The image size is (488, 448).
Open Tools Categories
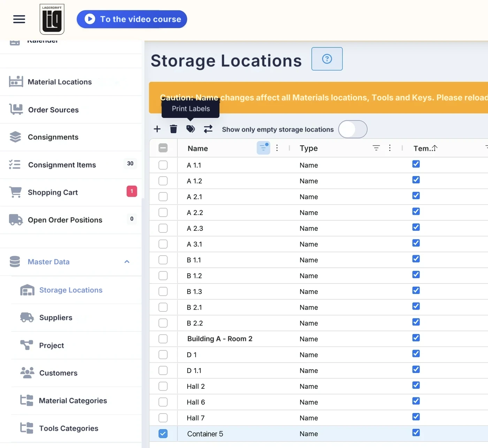coord(76,428)
